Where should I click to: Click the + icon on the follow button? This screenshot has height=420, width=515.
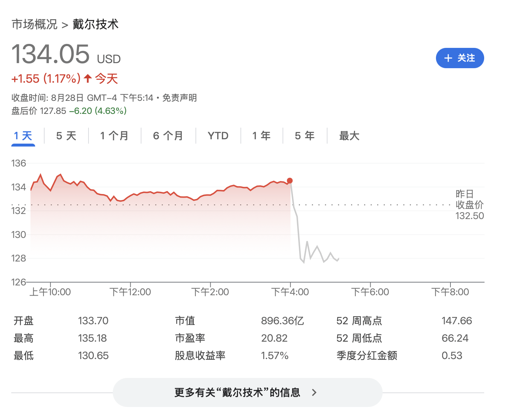[448, 58]
